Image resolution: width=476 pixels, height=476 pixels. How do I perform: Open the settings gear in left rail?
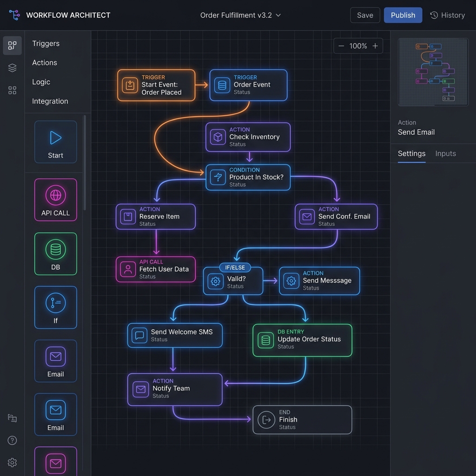point(12,463)
